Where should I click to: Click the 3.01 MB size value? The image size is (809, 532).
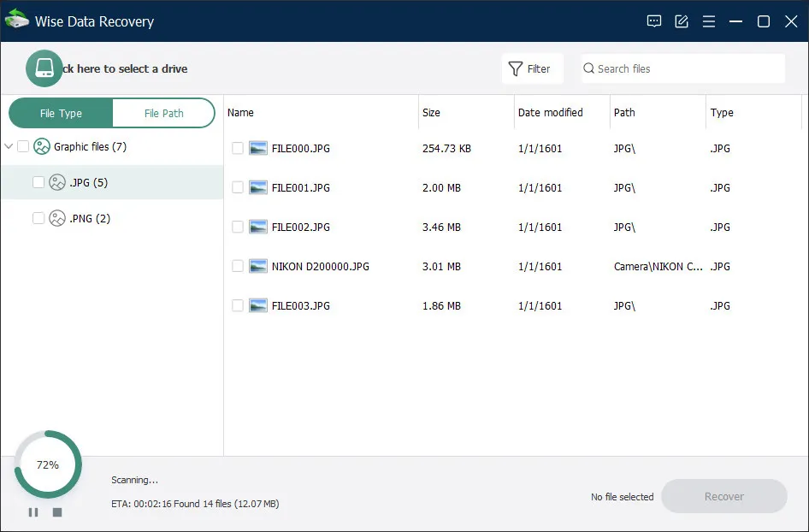[x=441, y=266]
